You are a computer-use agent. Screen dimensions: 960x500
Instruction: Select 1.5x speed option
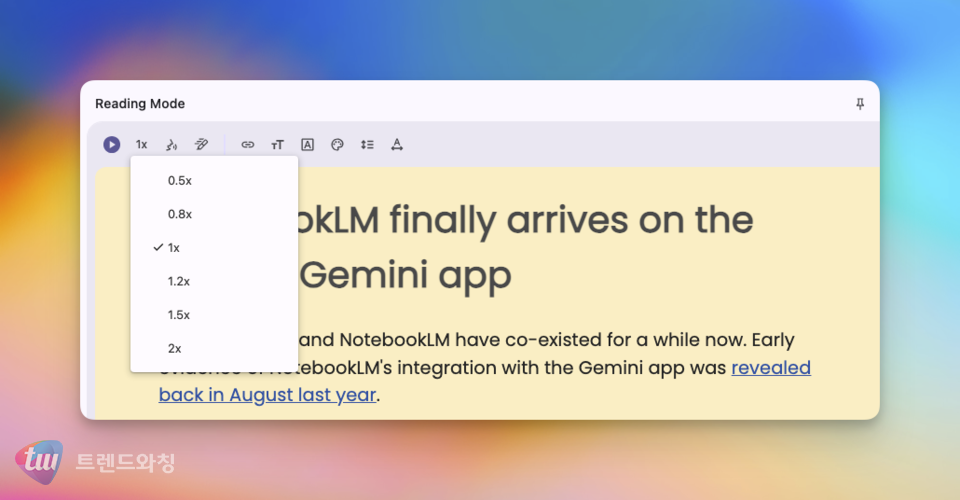[x=180, y=315]
